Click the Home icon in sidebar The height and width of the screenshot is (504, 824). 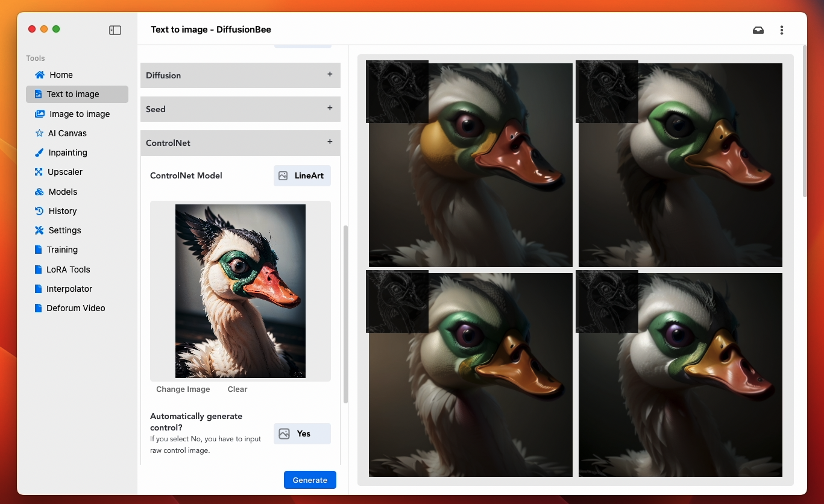[x=40, y=75]
